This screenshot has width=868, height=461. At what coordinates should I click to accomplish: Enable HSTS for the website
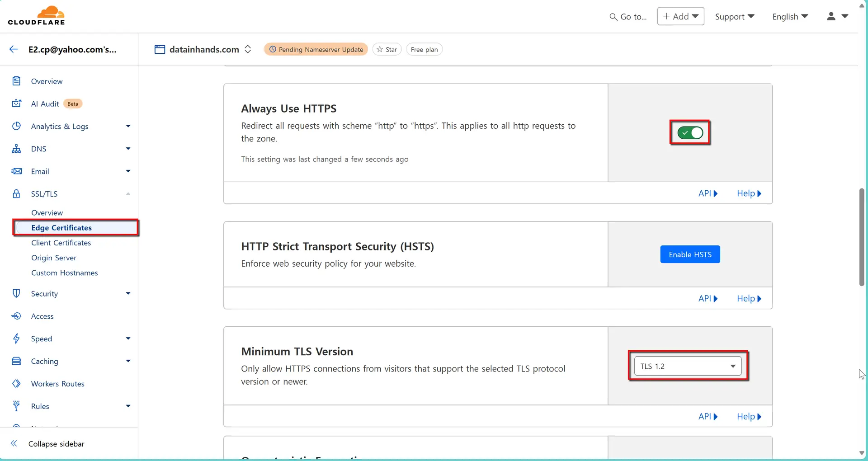click(690, 254)
